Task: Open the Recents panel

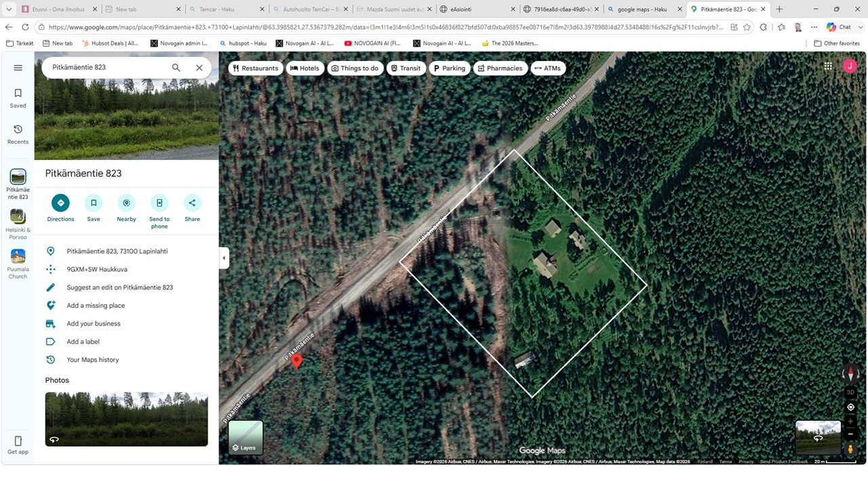Action: pos(18,134)
